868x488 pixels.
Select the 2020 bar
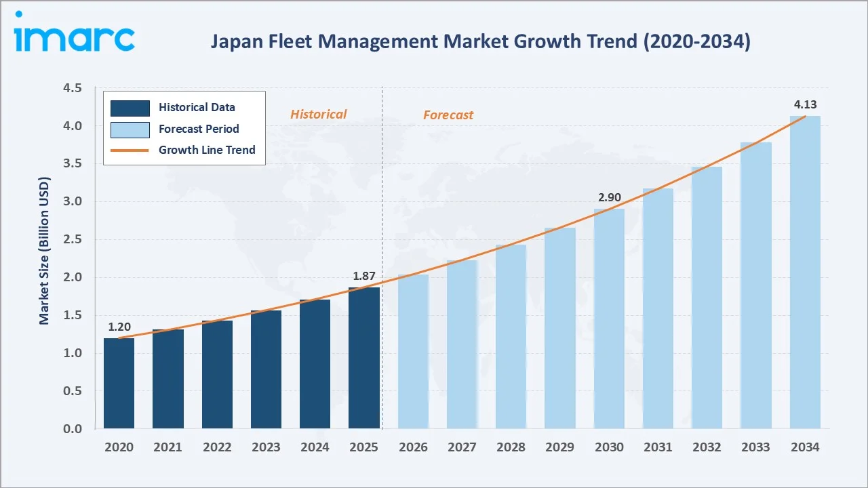click(119, 384)
